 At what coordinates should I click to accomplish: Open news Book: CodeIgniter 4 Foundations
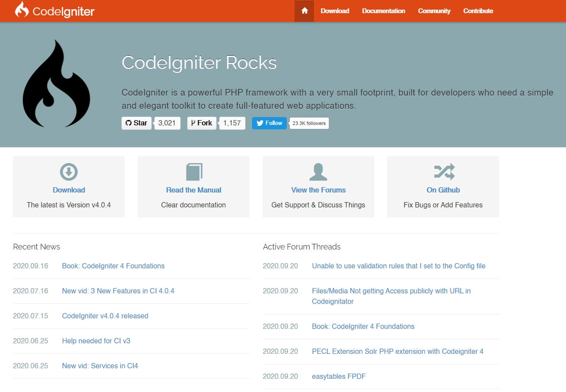pyautogui.click(x=114, y=266)
